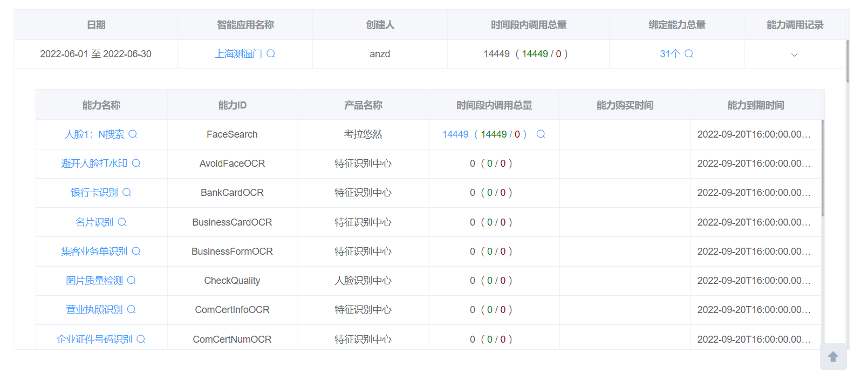Click the 考拉悠然 product name cell
This screenshot has height=374, width=868.
click(x=364, y=134)
